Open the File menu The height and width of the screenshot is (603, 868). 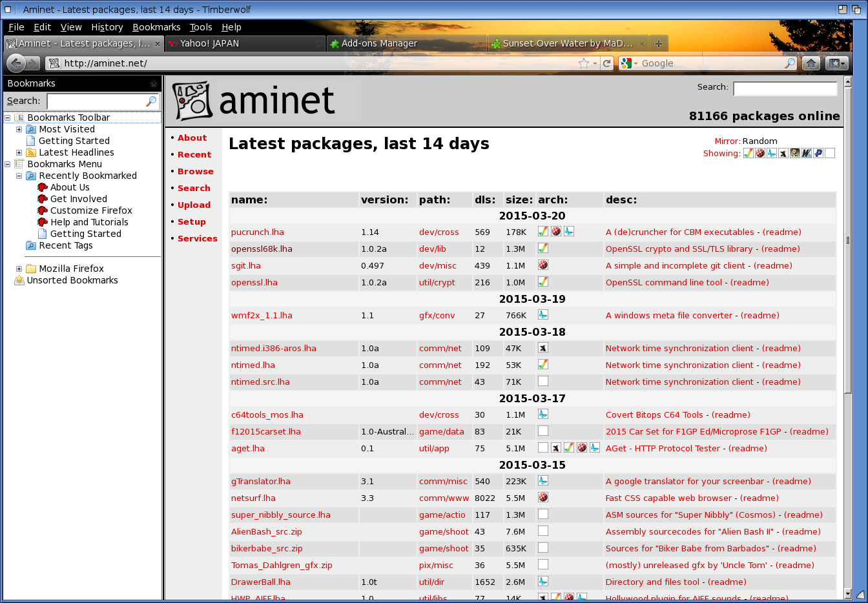click(16, 27)
